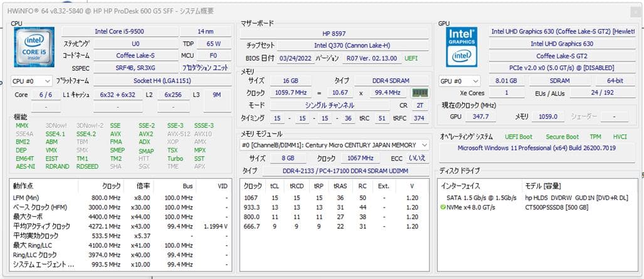Click the UEFI Boot status label
The width and height of the screenshot is (644, 279).
519,137
